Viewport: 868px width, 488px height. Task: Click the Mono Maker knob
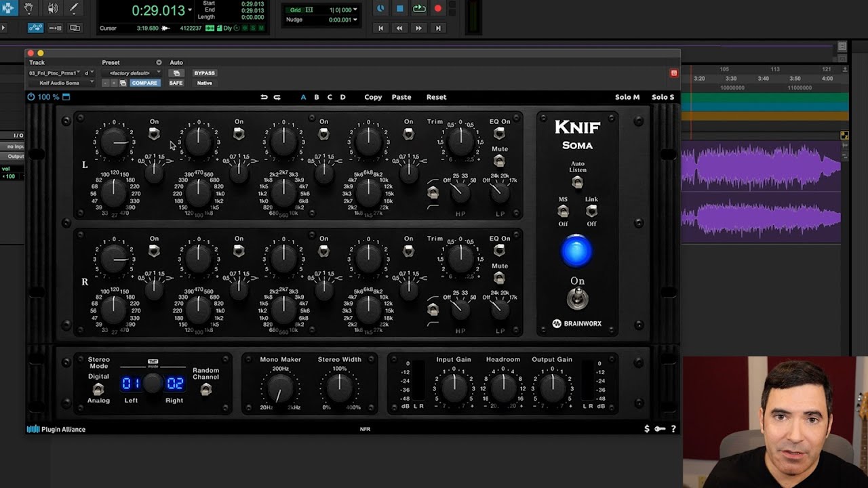[279, 388]
